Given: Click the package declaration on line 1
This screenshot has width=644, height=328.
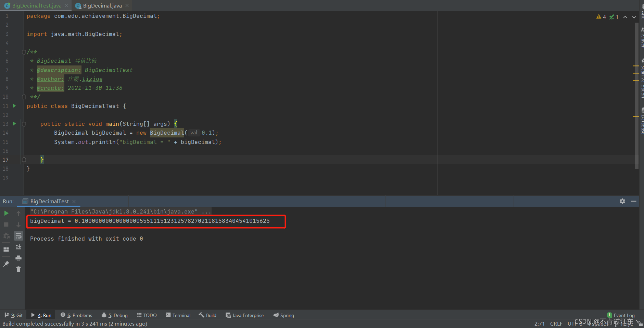Looking at the screenshot, I should coord(93,16).
